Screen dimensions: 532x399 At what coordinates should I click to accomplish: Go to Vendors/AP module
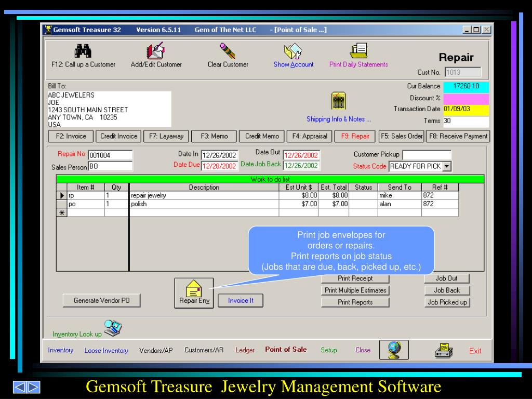click(156, 350)
